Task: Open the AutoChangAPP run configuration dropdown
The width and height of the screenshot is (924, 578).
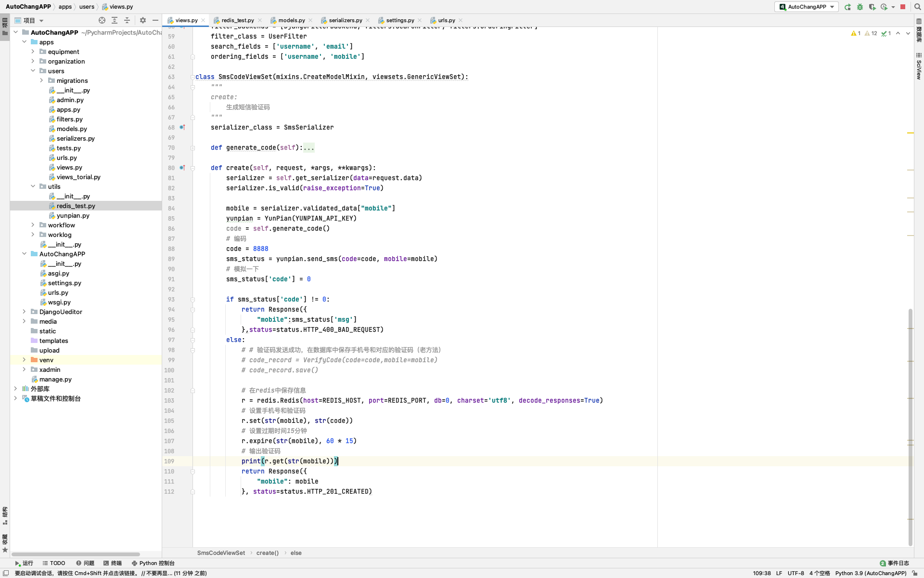Action: (x=807, y=7)
